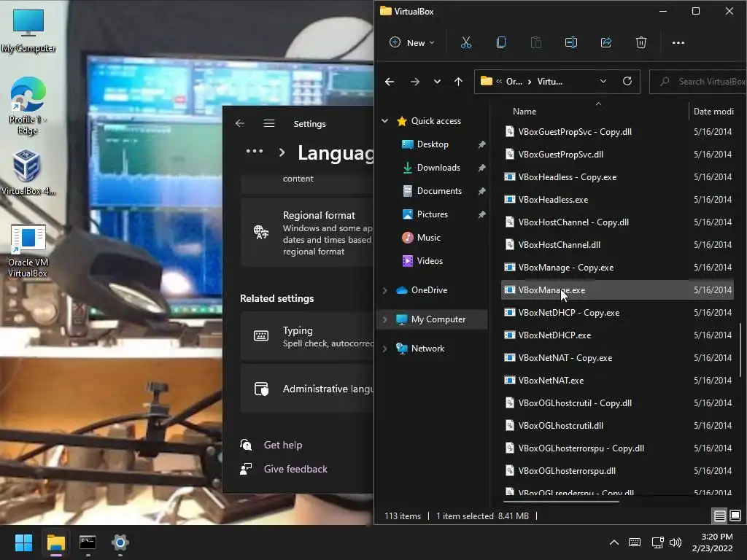Sort files by Date modified column header

(x=713, y=112)
